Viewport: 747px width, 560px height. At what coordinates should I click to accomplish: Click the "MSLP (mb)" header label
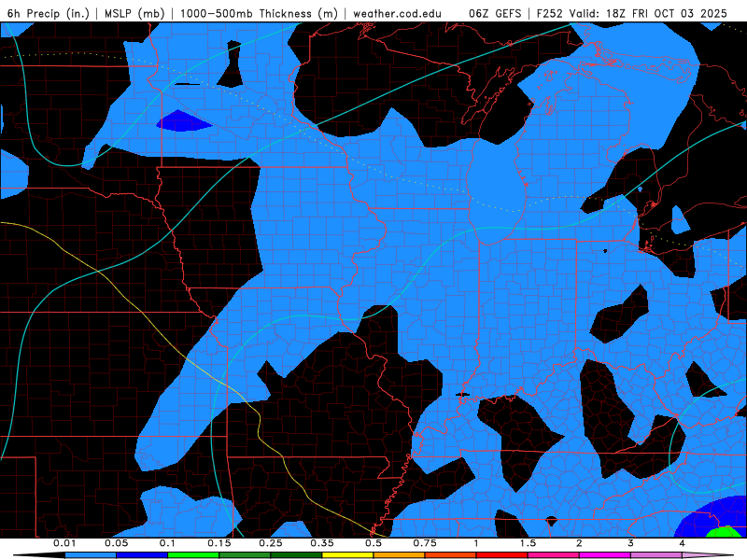[134, 13]
